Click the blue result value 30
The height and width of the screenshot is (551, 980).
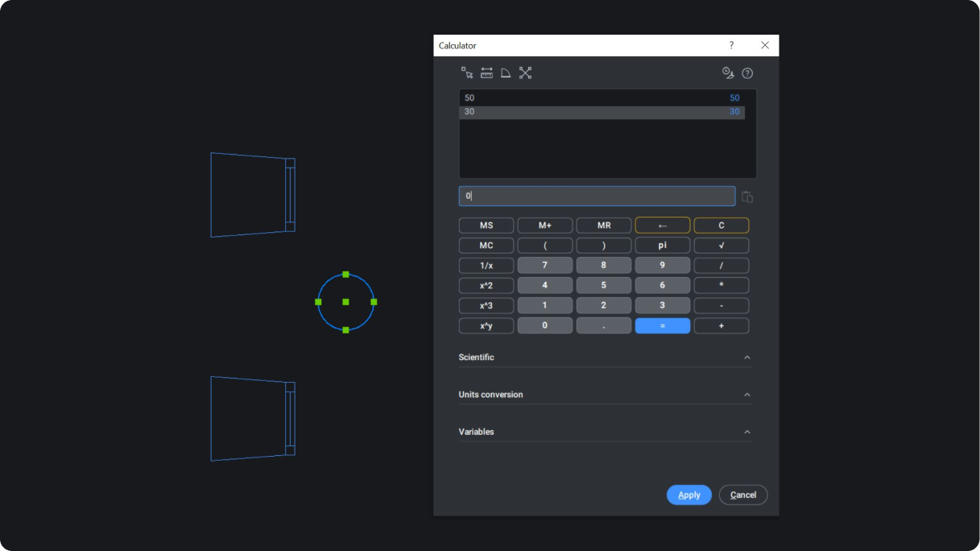[x=734, y=112]
